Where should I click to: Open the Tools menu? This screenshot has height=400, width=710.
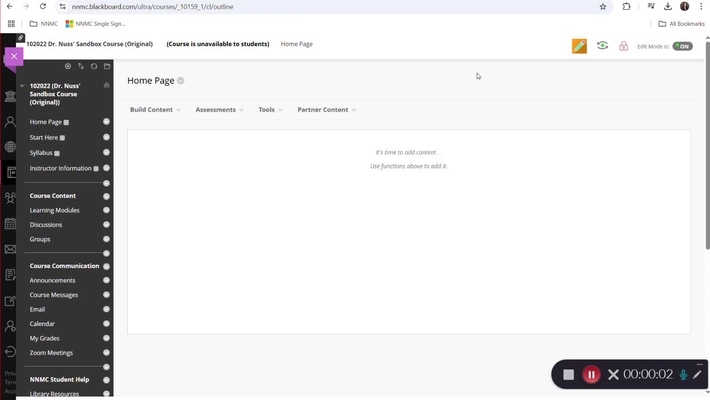270,110
